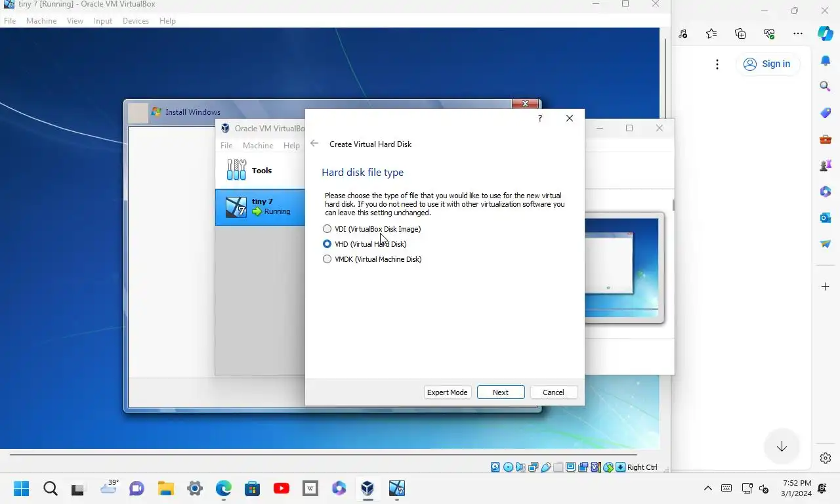Click the display settings status icon
840x504 pixels.
click(570, 467)
